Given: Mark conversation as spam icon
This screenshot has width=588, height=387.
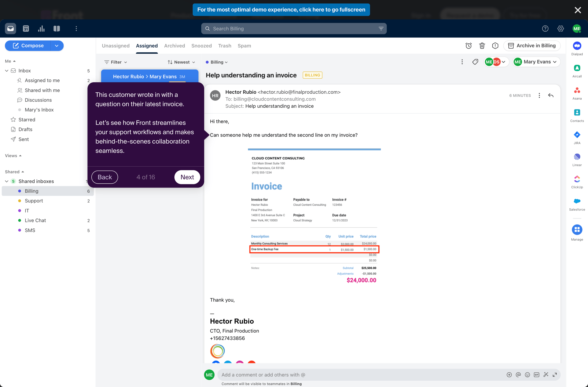Looking at the screenshot, I should [x=495, y=46].
